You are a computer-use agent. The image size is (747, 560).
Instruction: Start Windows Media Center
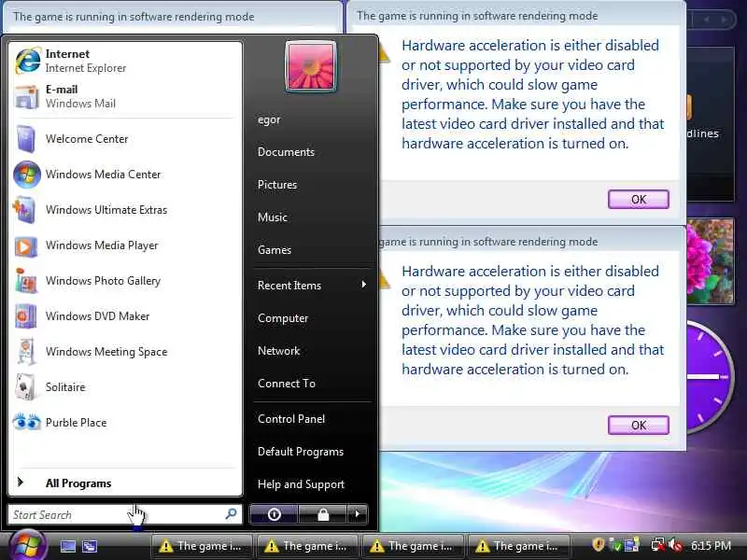(x=125, y=175)
